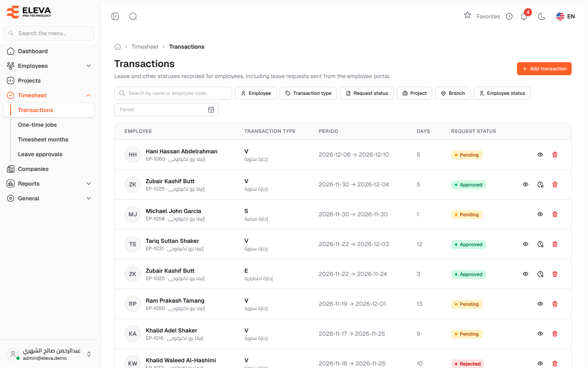The width and height of the screenshot is (588, 368).
Task: Open the Transaction type filter
Action: tap(308, 93)
